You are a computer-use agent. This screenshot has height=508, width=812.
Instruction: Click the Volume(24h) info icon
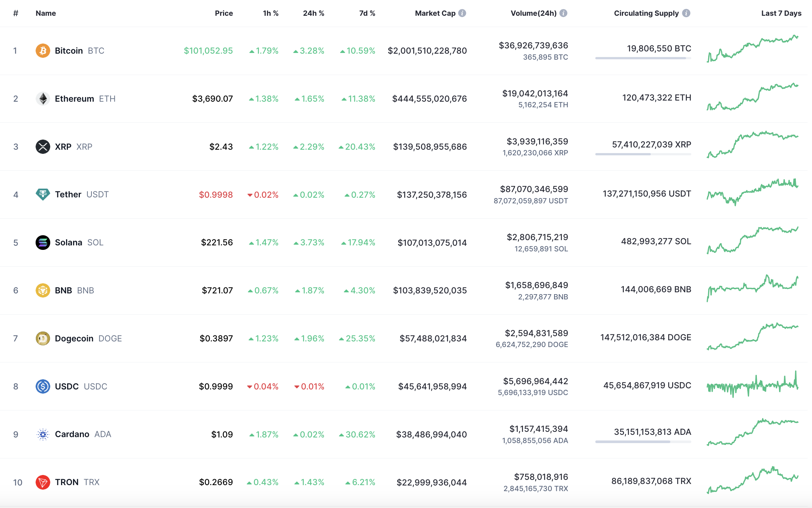[x=563, y=13]
